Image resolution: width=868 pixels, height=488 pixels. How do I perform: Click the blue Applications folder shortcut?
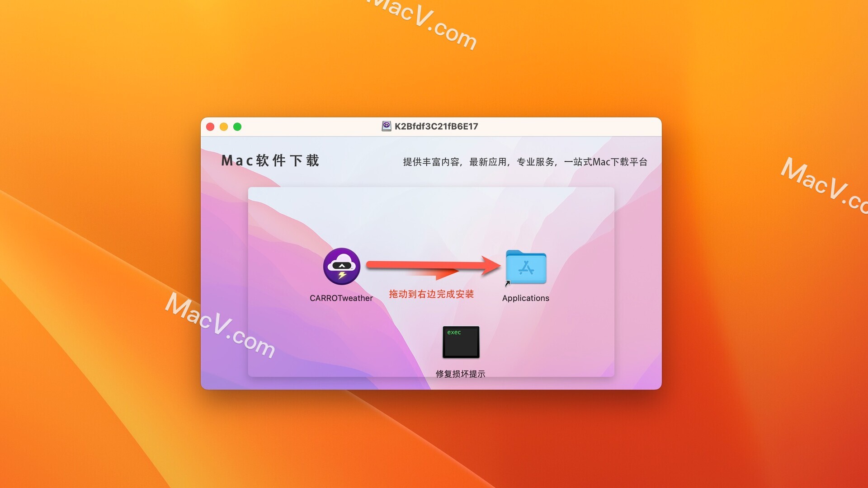[526, 267]
